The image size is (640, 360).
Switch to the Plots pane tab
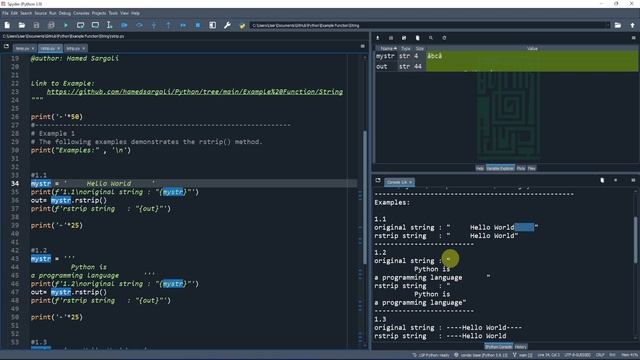521,168
